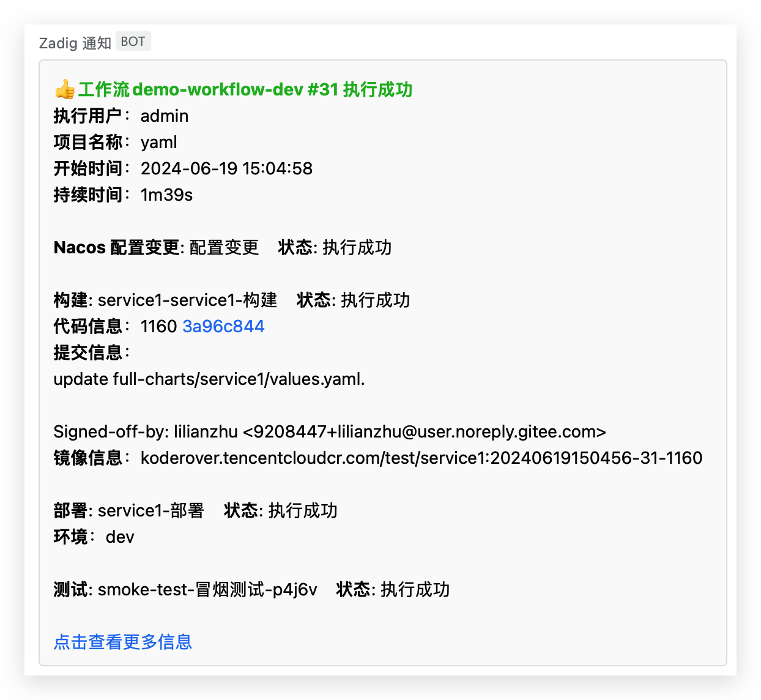Click the 执行成功 status of the 测试 row
Screen dimensions: 761x700
(415, 590)
